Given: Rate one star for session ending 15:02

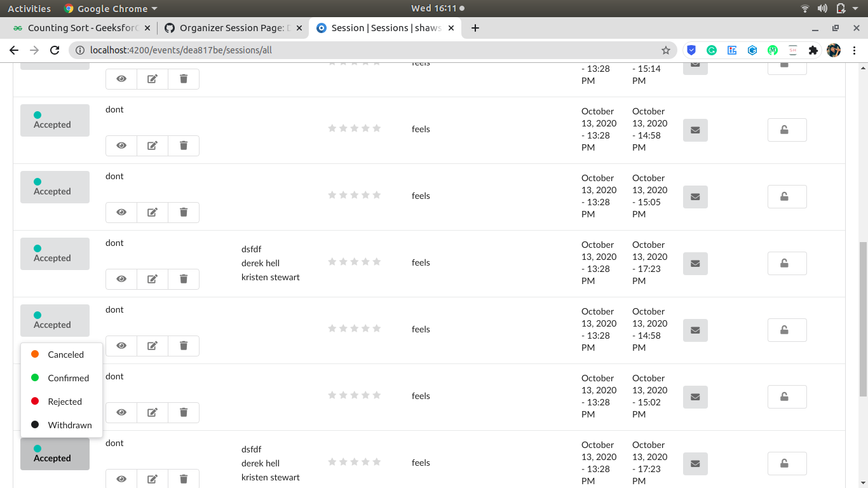Looking at the screenshot, I should [332, 395].
